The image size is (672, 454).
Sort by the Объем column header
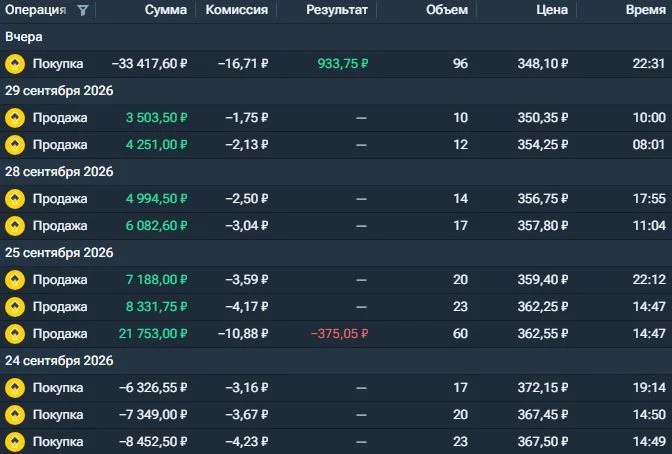[447, 10]
